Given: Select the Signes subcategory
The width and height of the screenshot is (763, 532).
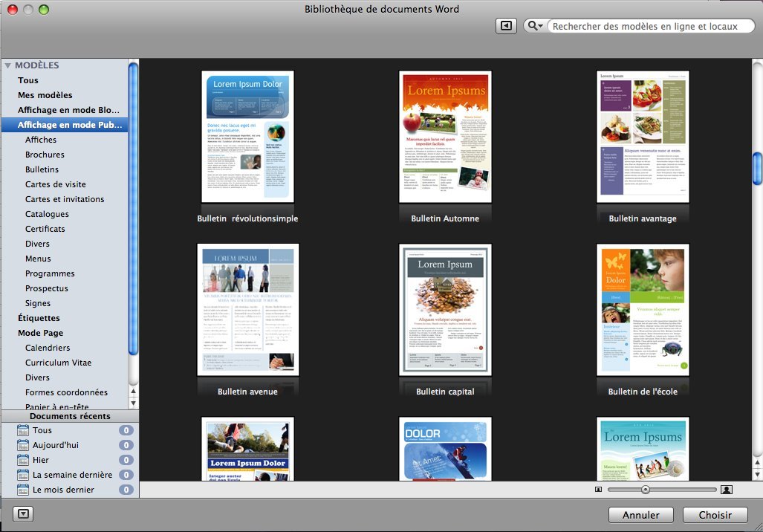Looking at the screenshot, I should click(37, 303).
